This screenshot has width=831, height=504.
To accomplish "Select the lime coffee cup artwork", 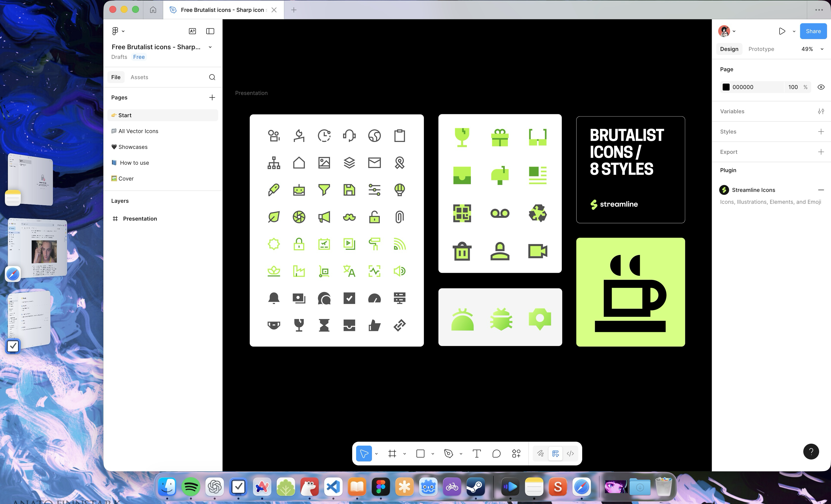I will tap(630, 292).
